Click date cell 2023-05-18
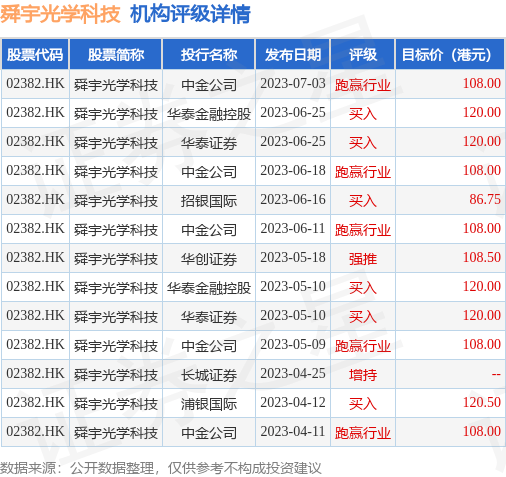This screenshot has height=477, width=506. pyautogui.click(x=293, y=258)
